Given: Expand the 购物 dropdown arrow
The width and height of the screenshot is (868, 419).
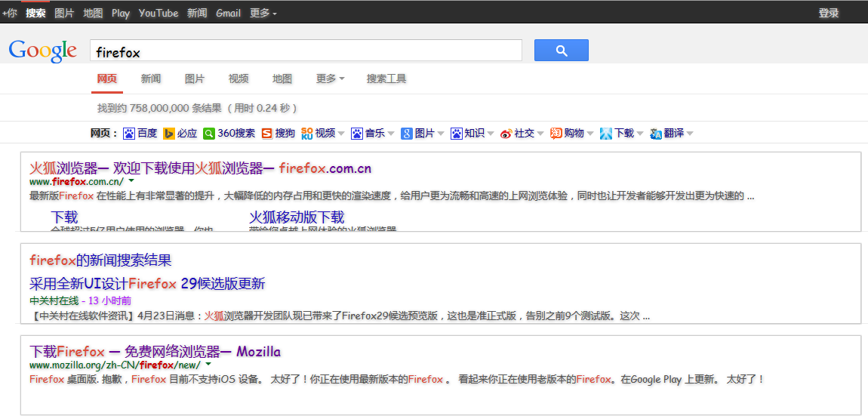Looking at the screenshot, I should tap(590, 134).
